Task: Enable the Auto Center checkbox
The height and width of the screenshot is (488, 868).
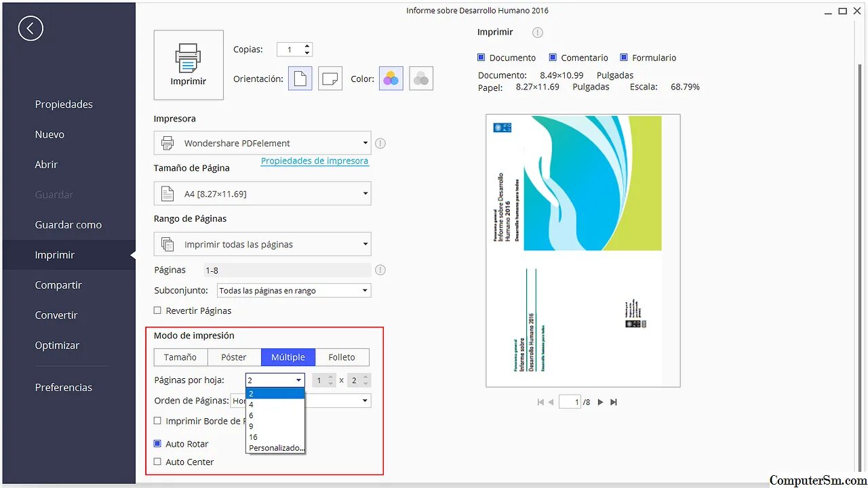Action: pos(157,462)
